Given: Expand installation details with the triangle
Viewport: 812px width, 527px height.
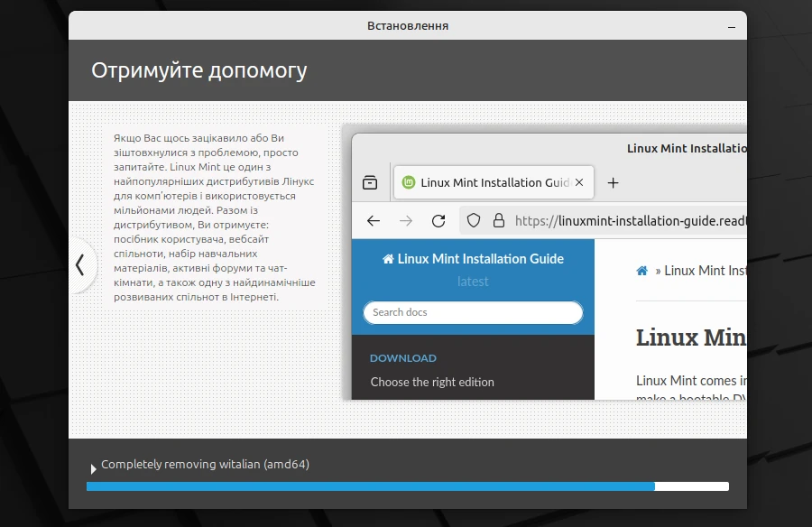Looking at the screenshot, I should [93, 469].
